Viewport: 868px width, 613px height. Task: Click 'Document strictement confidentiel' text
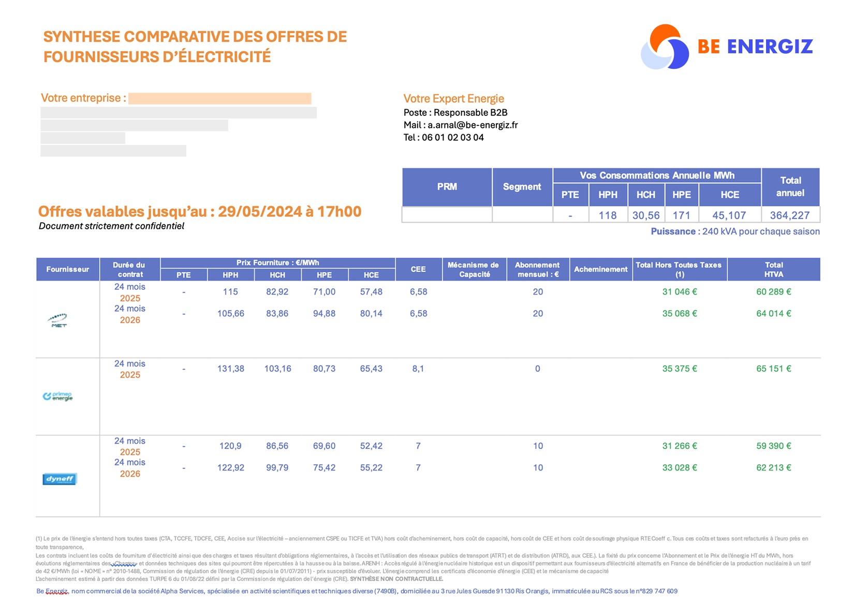point(111,226)
